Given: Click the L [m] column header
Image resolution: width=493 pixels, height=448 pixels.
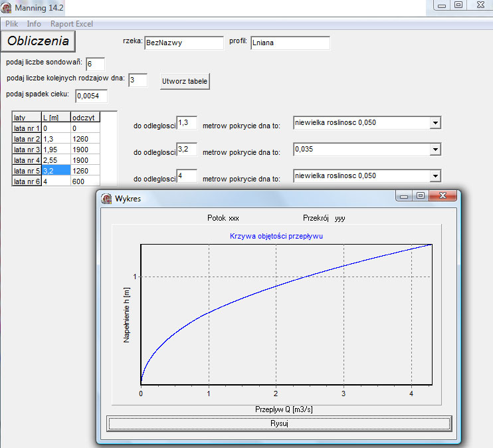Looking at the screenshot, I should point(56,118).
